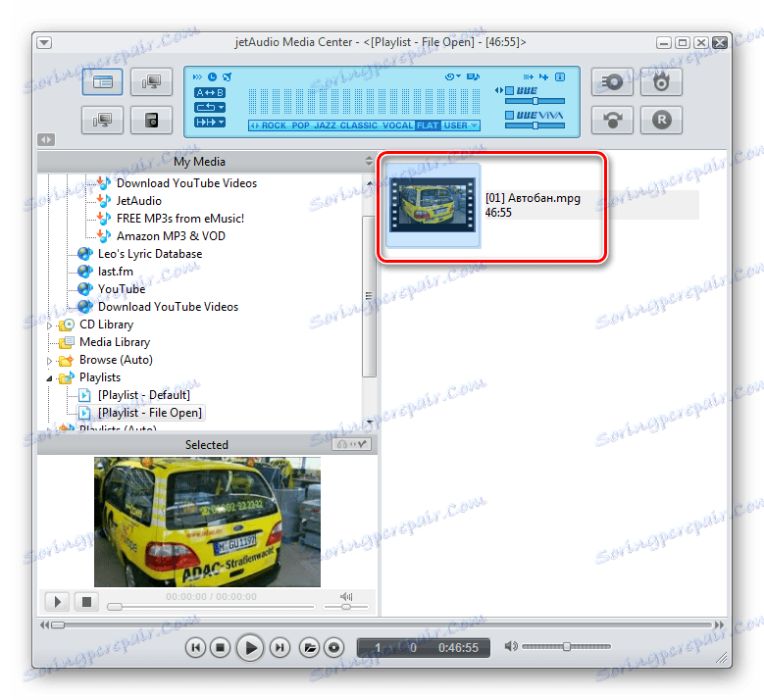Click the preview volume speaker icon

(x=346, y=596)
